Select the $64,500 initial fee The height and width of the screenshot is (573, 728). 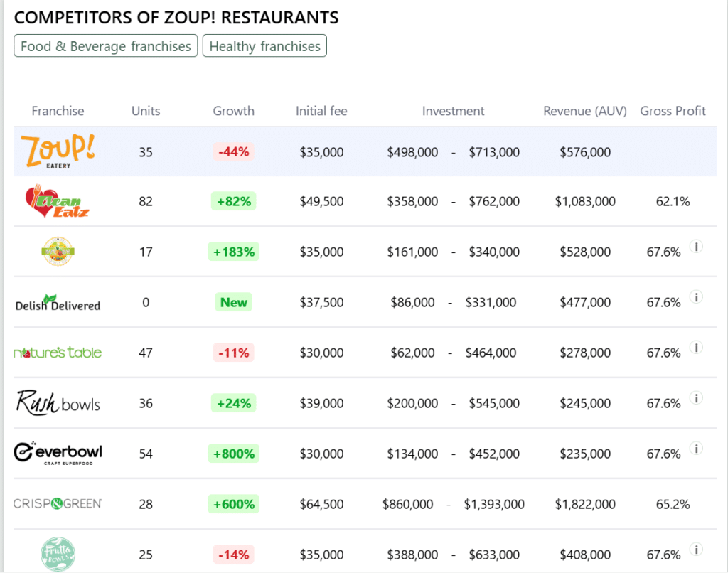point(321,504)
